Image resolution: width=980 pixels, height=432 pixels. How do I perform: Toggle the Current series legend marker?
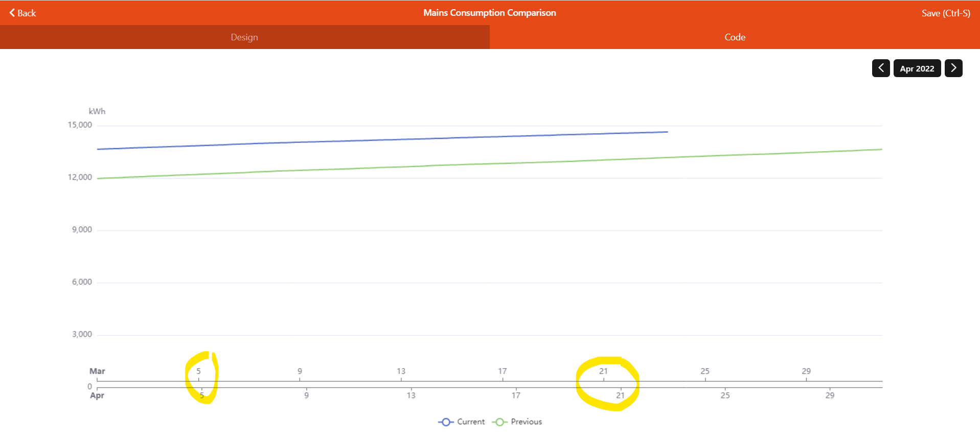[x=446, y=422]
